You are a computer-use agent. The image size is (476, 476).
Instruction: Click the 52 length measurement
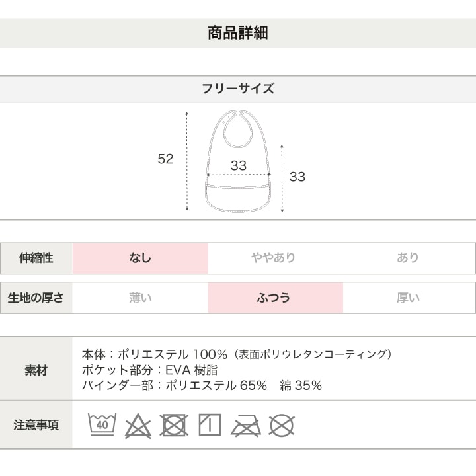click(x=165, y=159)
